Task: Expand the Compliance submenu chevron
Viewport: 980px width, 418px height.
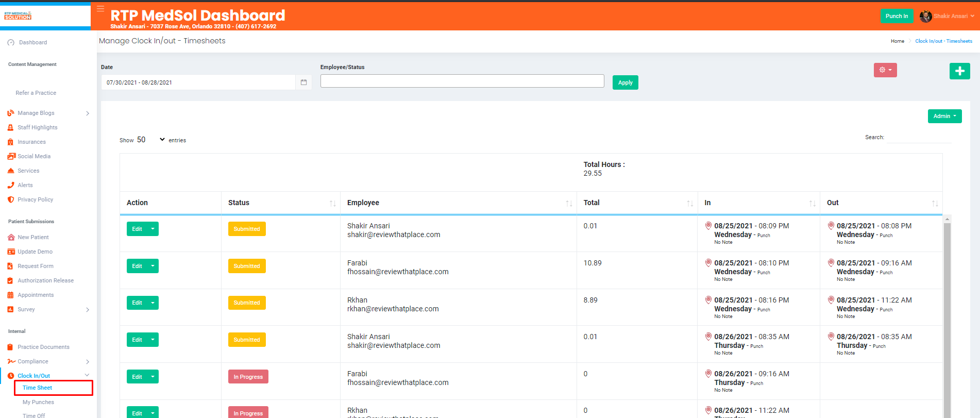Action: (88, 362)
